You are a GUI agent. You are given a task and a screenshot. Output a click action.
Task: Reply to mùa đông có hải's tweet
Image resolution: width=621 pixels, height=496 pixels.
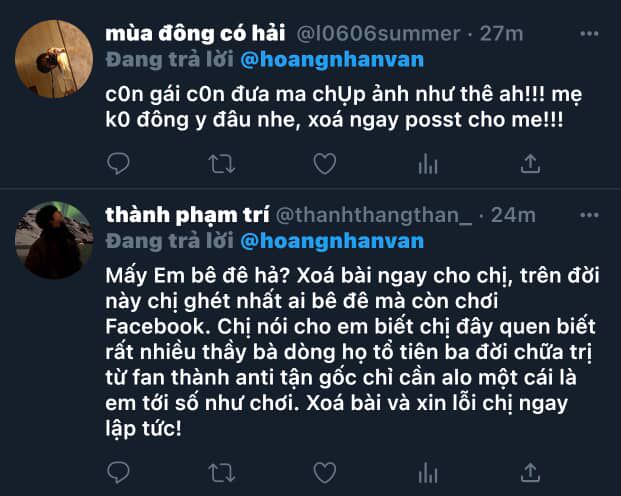(118, 162)
